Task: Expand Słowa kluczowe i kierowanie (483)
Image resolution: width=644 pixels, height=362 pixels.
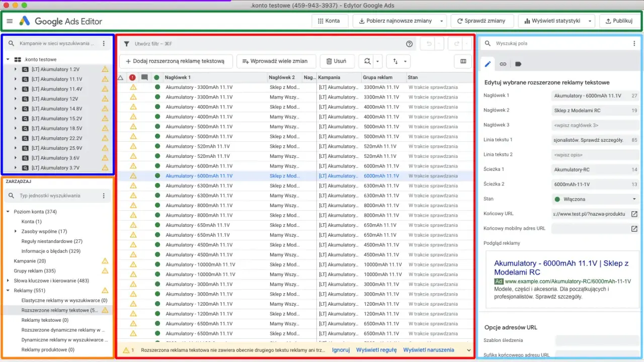Action: click(x=8, y=281)
